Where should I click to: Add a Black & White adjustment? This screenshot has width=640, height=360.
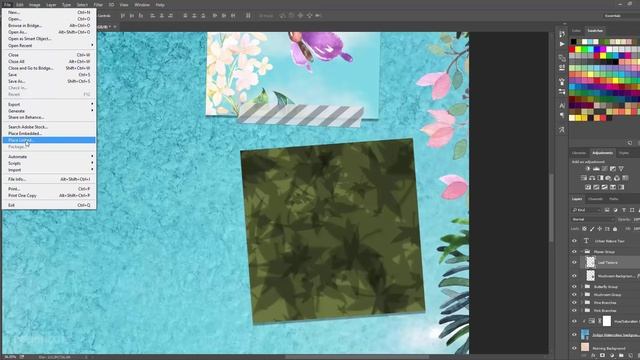click(x=600, y=178)
